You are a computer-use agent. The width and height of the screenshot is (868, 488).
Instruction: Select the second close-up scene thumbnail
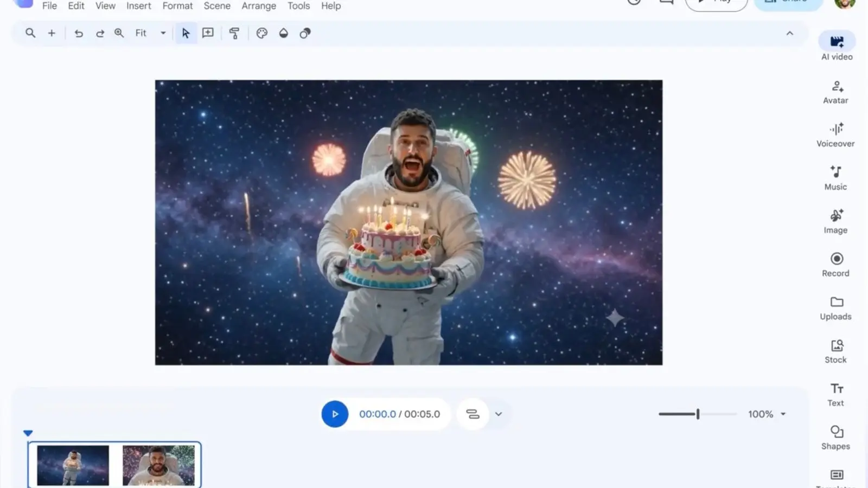158,465
